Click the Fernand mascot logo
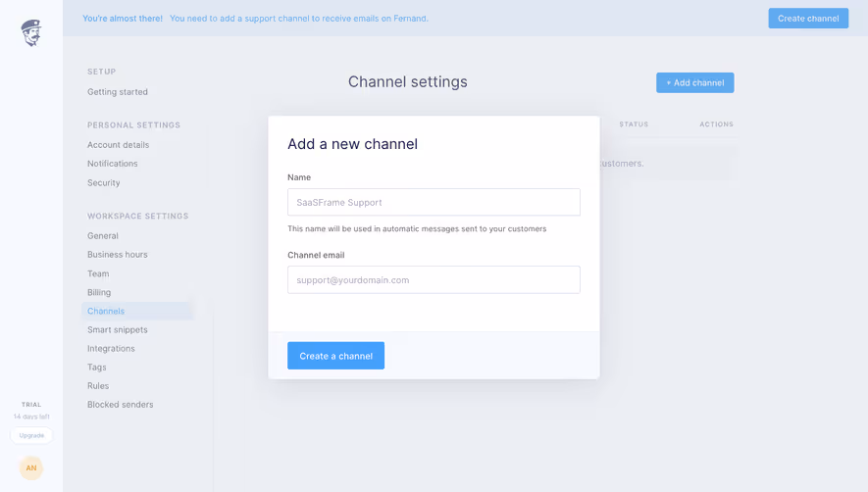This screenshot has width=868, height=492. tap(31, 33)
